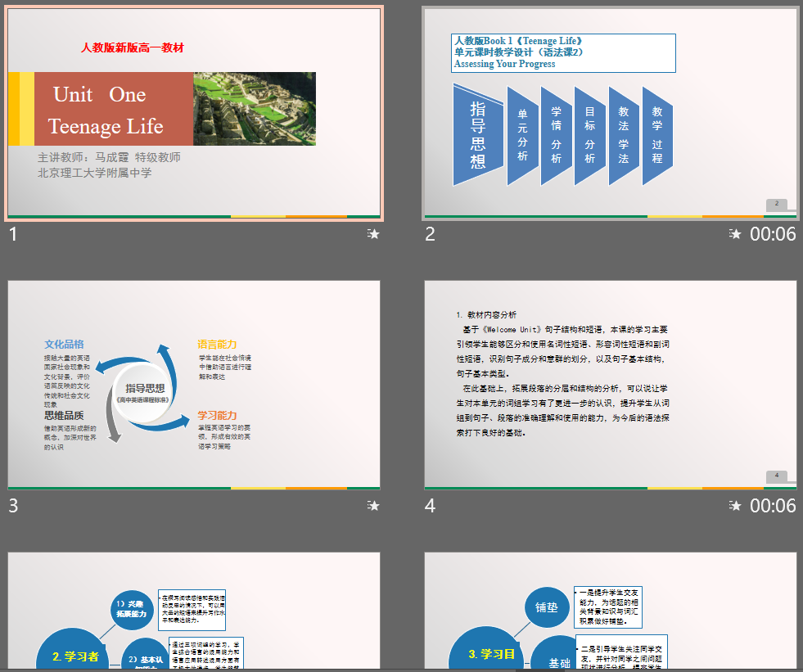This screenshot has width=803, height=672.
Task: Click slide number 1 label below thumbnail
Action: (x=13, y=234)
